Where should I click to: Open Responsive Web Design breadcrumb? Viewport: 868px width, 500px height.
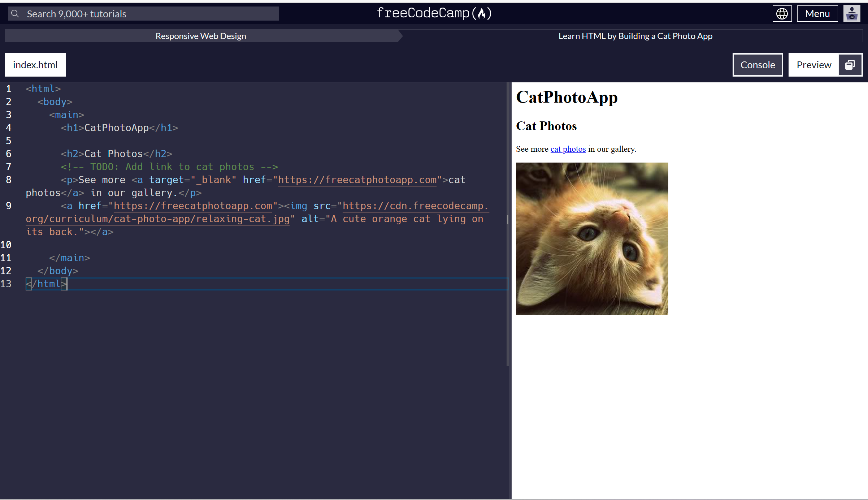coord(201,36)
